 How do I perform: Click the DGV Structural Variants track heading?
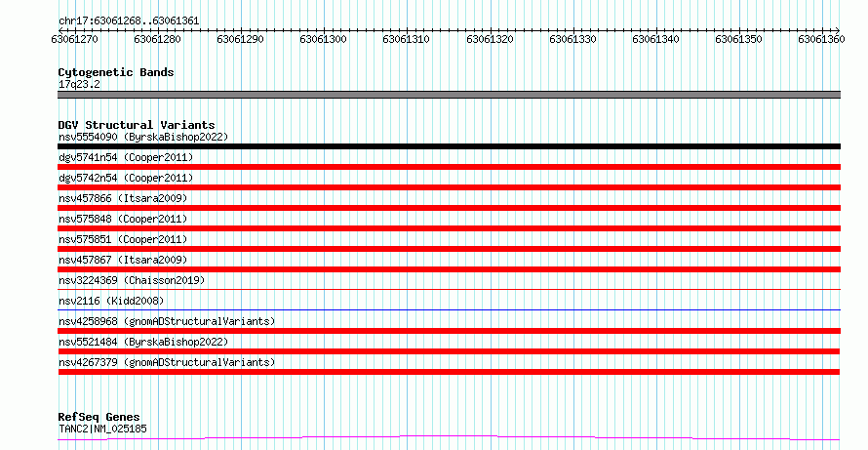[x=137, y=125]
